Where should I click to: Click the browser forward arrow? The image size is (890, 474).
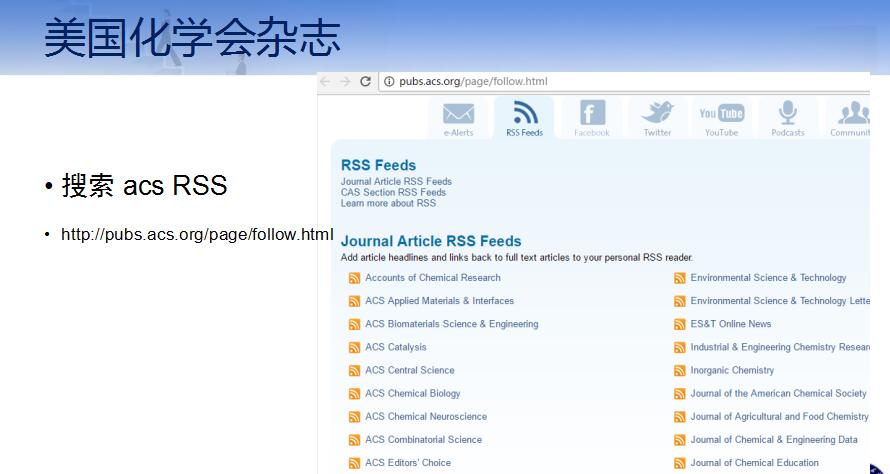click(345, 81)
